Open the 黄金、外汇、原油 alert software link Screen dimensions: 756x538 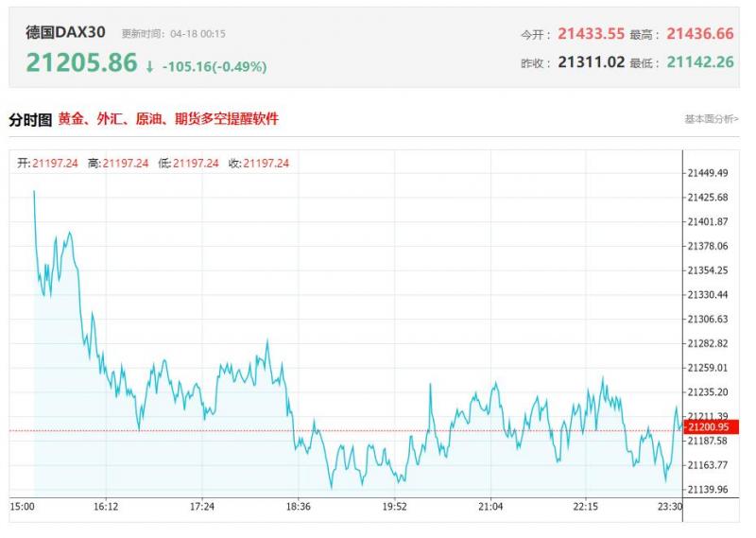pyautogui.click(x=168, y=119)
